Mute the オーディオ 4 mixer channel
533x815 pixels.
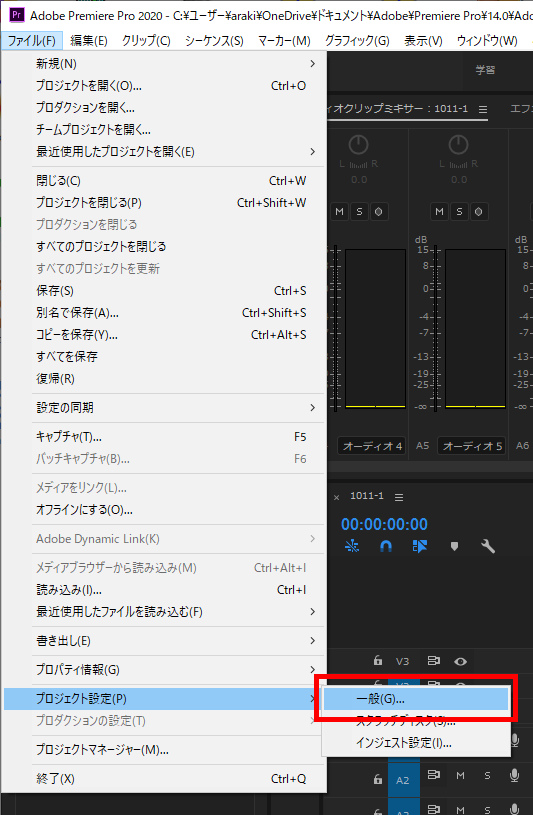tap(340, 212)
